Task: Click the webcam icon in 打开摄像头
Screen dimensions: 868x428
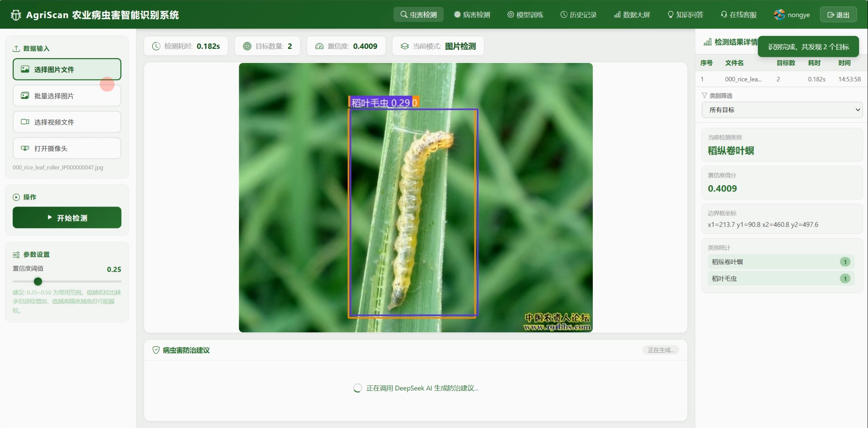Action: pos(25,148)
